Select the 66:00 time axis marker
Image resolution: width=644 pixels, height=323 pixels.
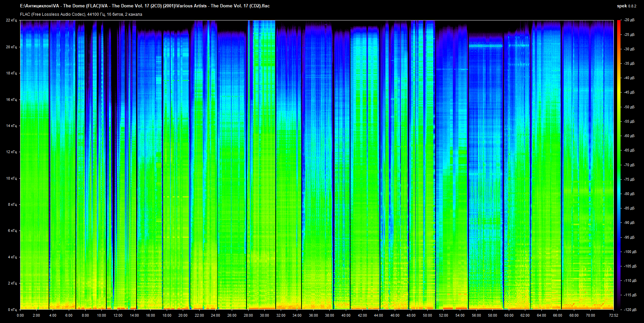(x=557, y=315)
